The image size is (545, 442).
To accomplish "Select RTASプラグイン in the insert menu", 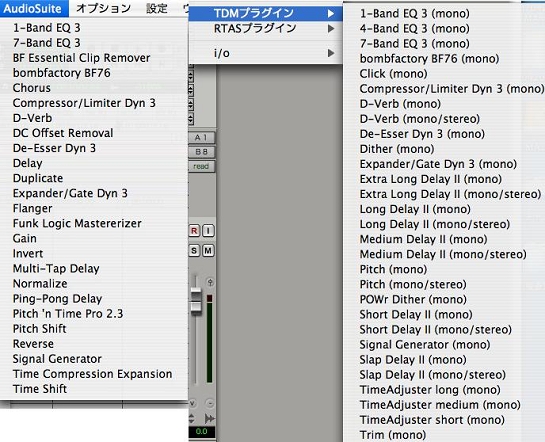I will coord(266,28).
